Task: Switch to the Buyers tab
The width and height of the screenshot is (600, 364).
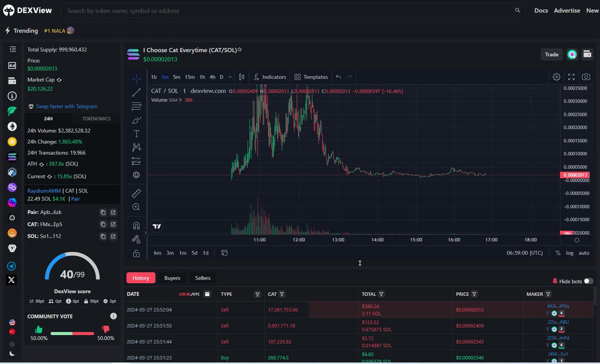Action: [x=172, y=278]
